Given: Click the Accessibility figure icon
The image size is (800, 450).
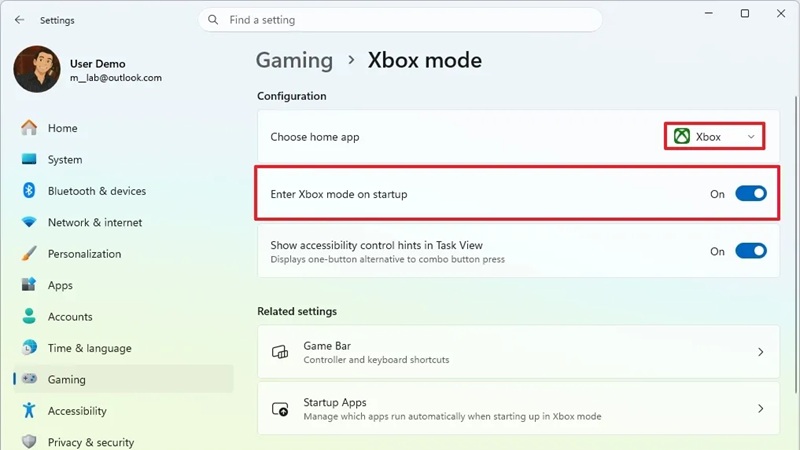Looking at the screenshot, I should coord(29,410).
